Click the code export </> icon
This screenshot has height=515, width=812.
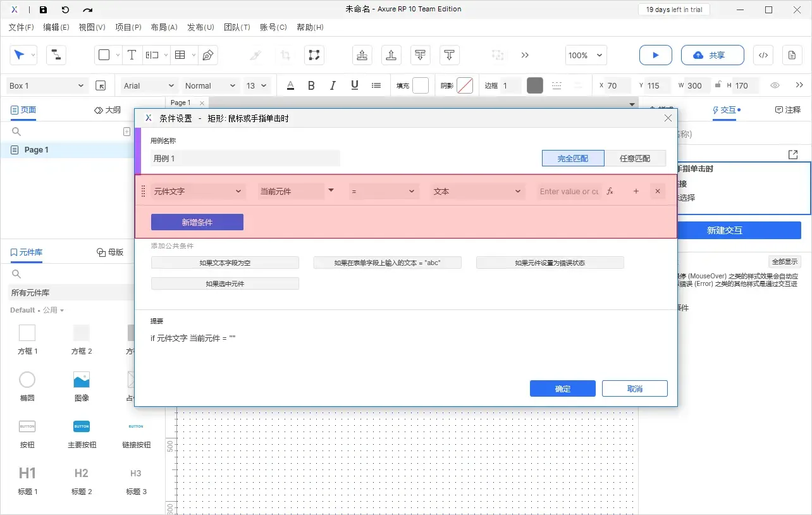tap(763, 55)
